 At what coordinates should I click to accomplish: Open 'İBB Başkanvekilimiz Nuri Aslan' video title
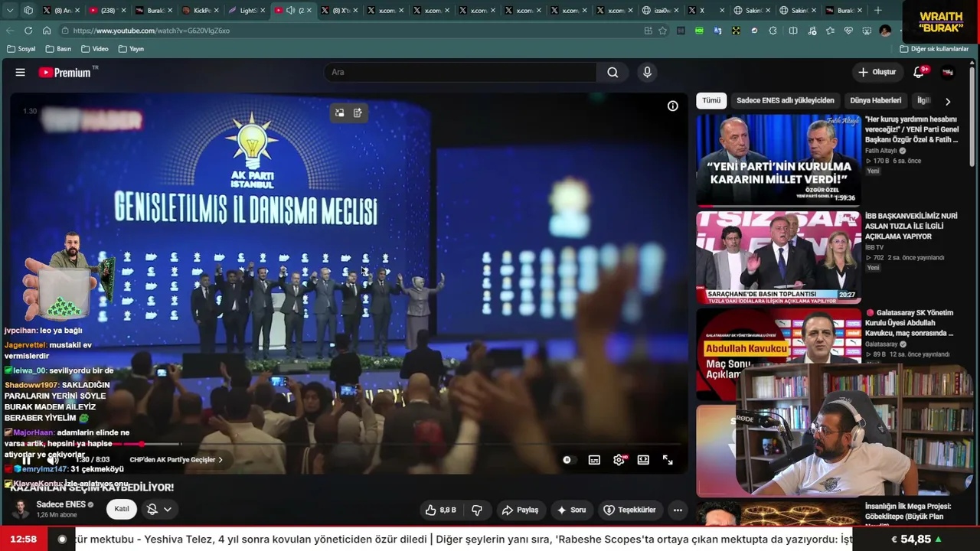[911, 227]
